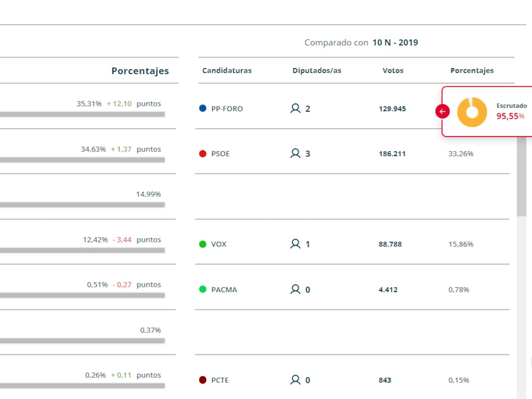Click the deputies person icon in PSOE row
Viewport: 532px width, 399px height.
click(295, 153)
